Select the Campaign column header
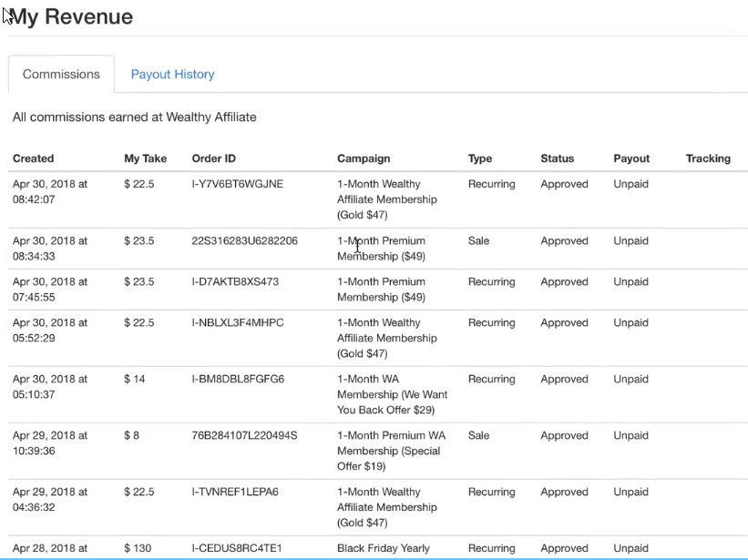 click(x=364, y=158)
